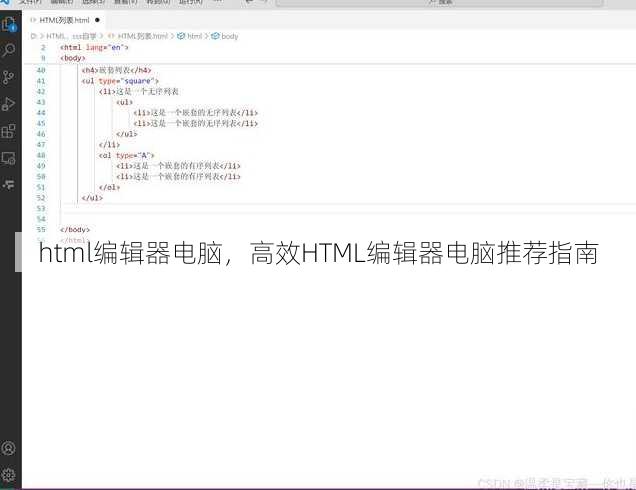Click the <h4>嵌套列表</h4> code line
Image resolution: width=636 pixels, height=490 pixels.
click(x=116, y=70)
